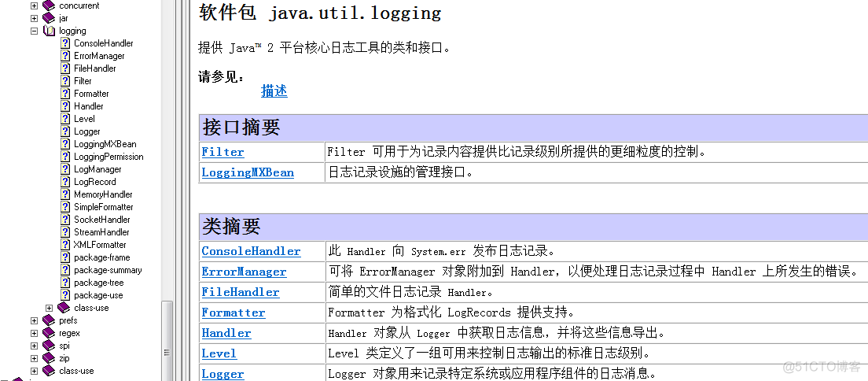Click the book icon beside jar

coord(49,18)
